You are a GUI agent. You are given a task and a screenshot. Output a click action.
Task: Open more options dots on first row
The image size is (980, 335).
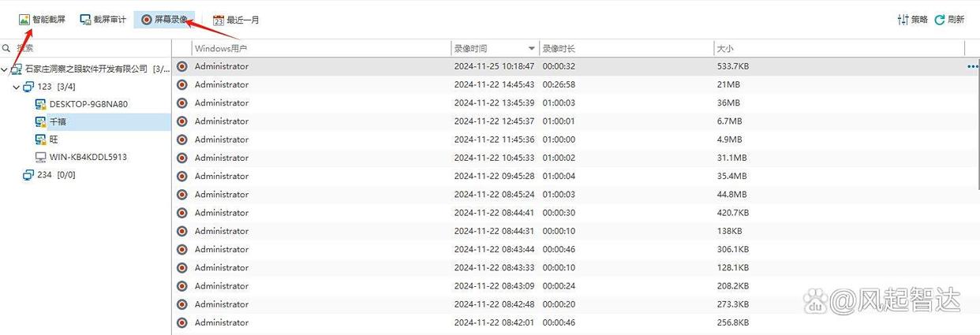click(972, 67)
